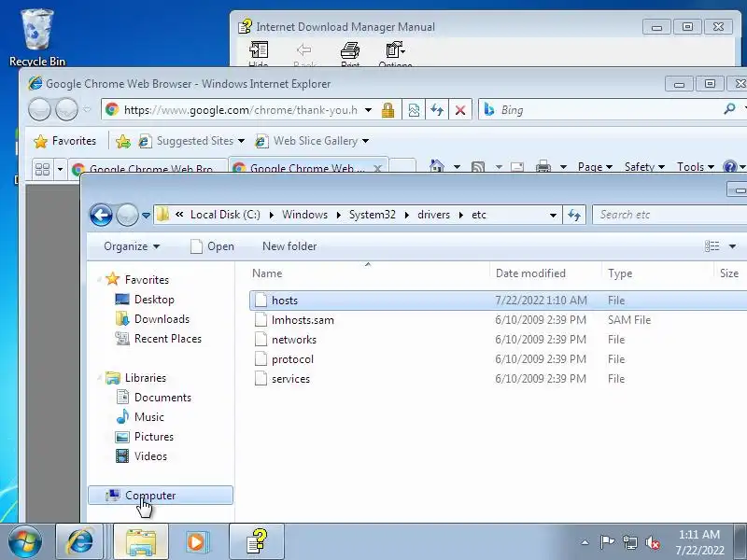The height and width of the screenshot is (560, 747).
Task: Click the IE Help question mark icon
Action: click(x=729, y=166)
